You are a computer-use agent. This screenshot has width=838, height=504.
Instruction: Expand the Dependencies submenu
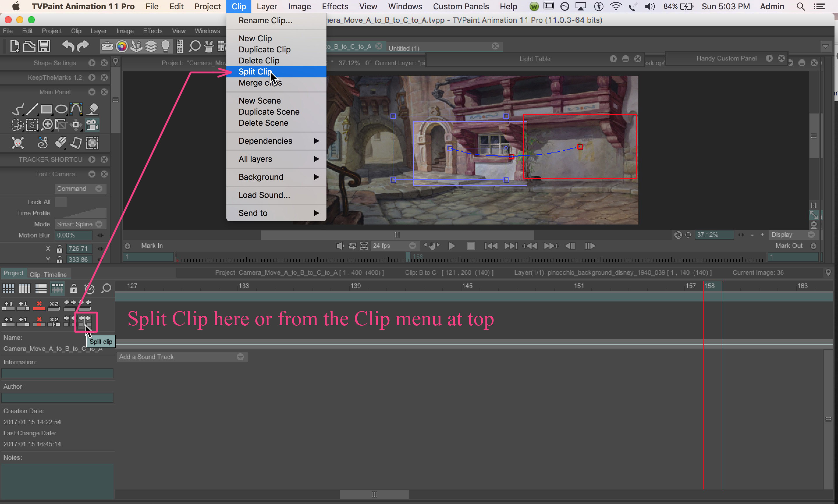276,141
